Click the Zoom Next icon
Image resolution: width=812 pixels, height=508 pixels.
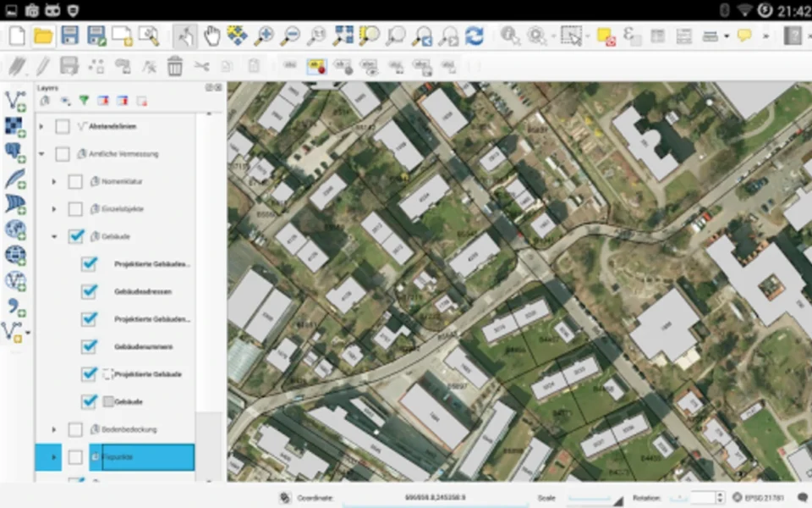coord(448,36)
